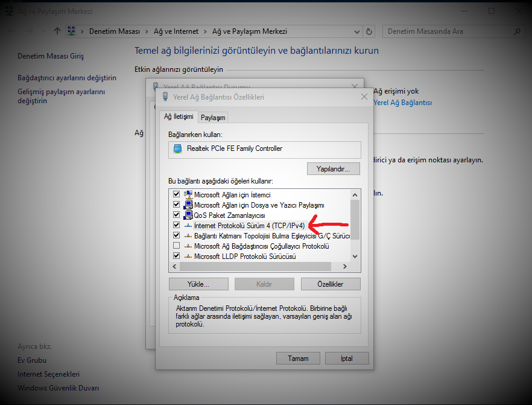Go back in the Control Panel window
The image size is (532, 405).
pos(11,31)
